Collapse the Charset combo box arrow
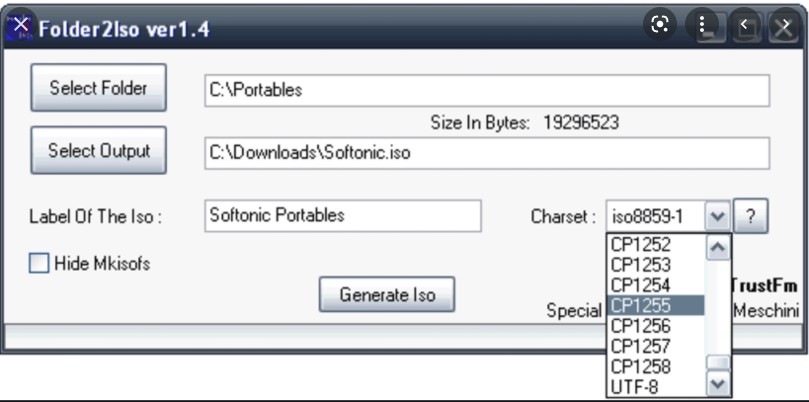 click(x=718, y=216)
